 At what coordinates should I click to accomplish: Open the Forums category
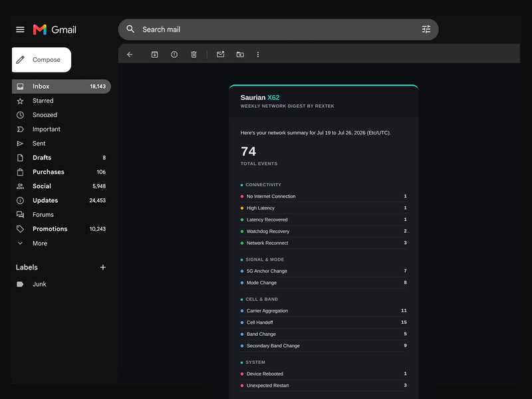(61, 215)
